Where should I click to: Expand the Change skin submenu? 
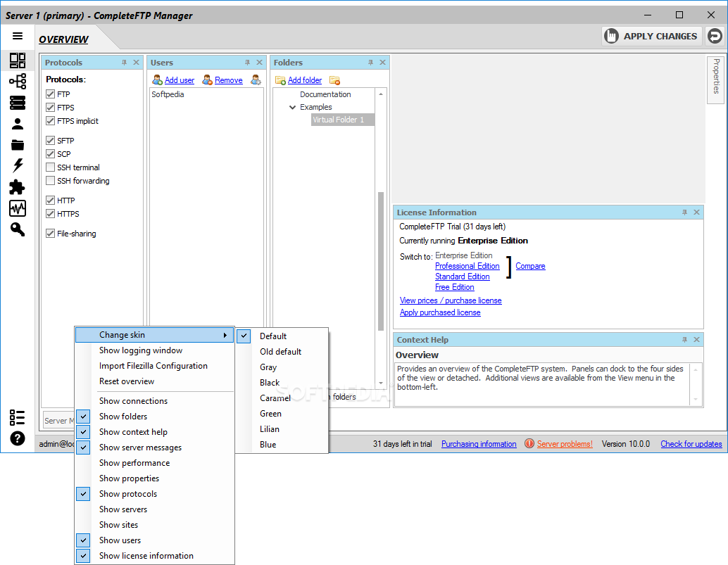pos(154,335)
